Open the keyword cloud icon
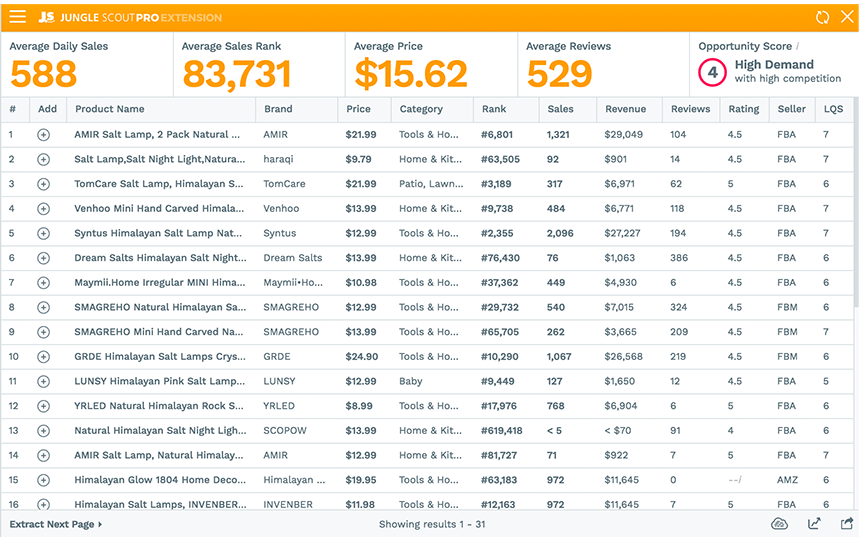Screen dimensions: 865x537 click(x=780, y=524)
